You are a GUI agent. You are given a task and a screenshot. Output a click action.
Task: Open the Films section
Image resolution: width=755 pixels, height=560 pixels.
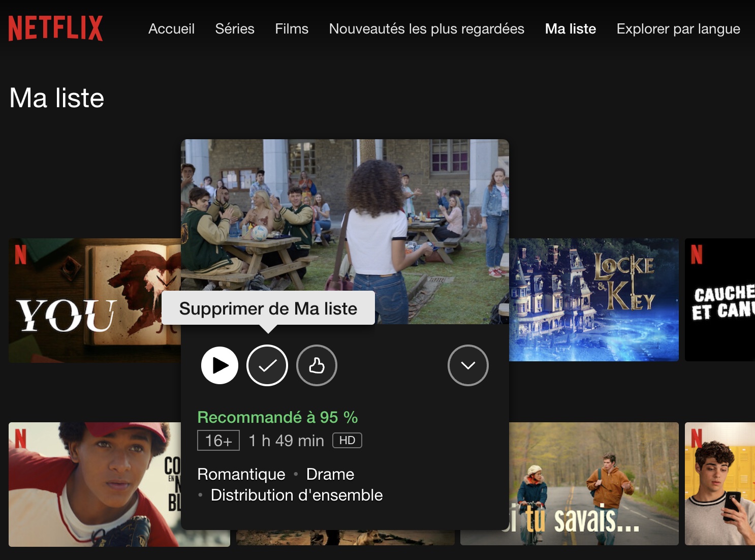(292, 29)
